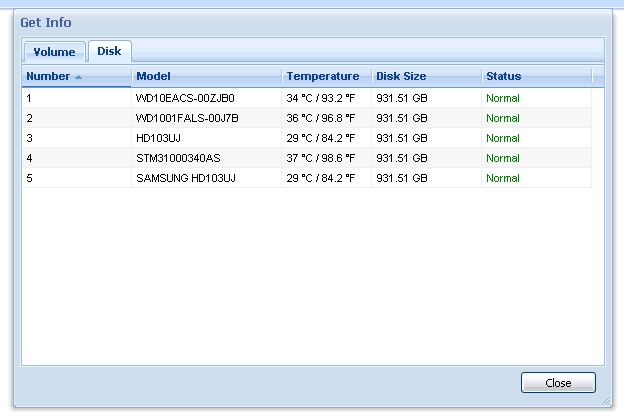Select the HD103UJ model in disk 3 row
This screenshot has height=418, width=624.
[x=158, y=138]
